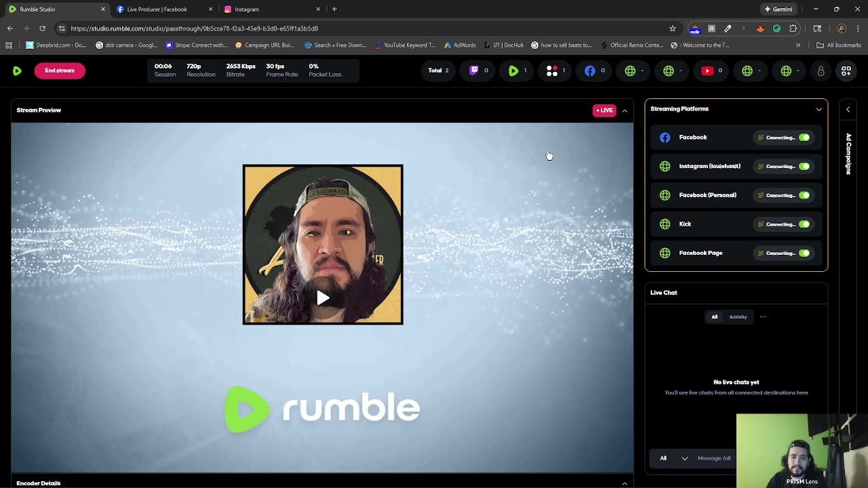Open a new browser tab
This screenshot has height=488, width=868.
(334, 9)
